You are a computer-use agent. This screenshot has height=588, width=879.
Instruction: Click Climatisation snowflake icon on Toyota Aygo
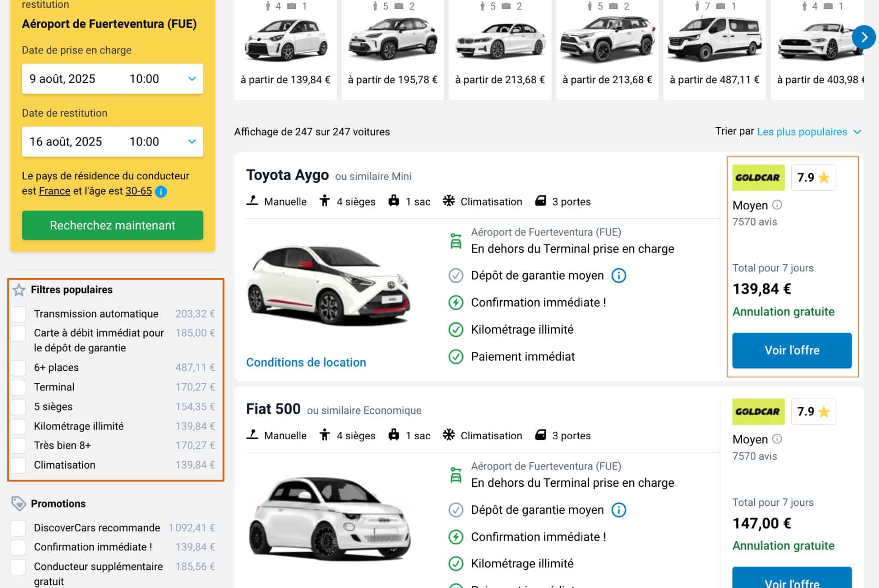[449, 201]
